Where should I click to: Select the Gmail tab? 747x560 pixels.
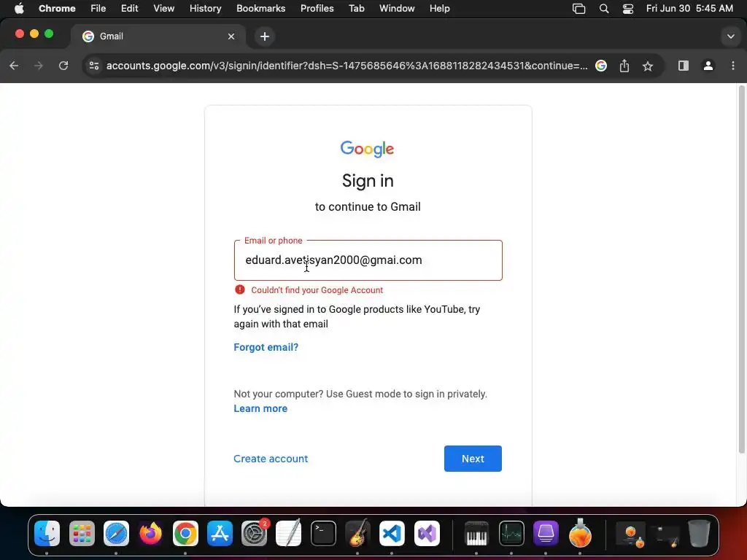[x=158, y=36]
